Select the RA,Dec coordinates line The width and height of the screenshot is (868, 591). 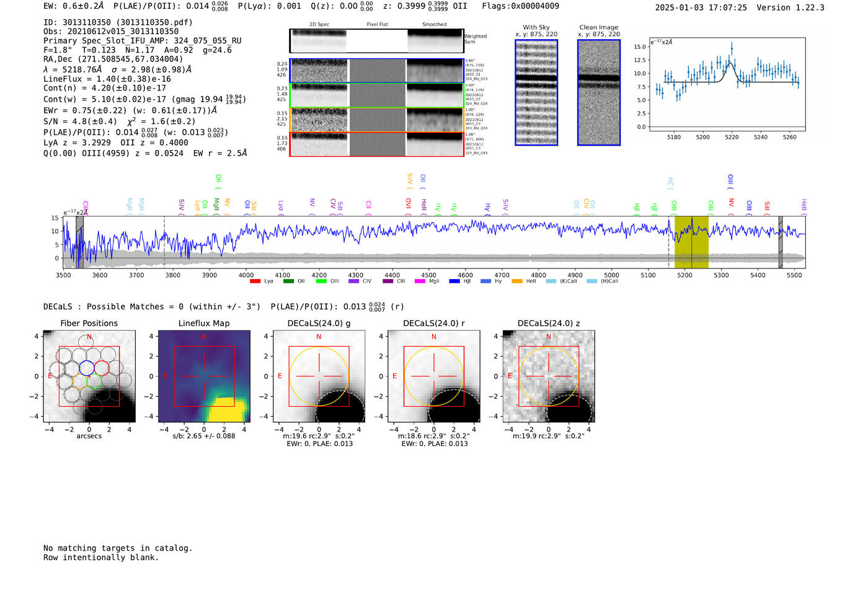(x=113, y=59)
